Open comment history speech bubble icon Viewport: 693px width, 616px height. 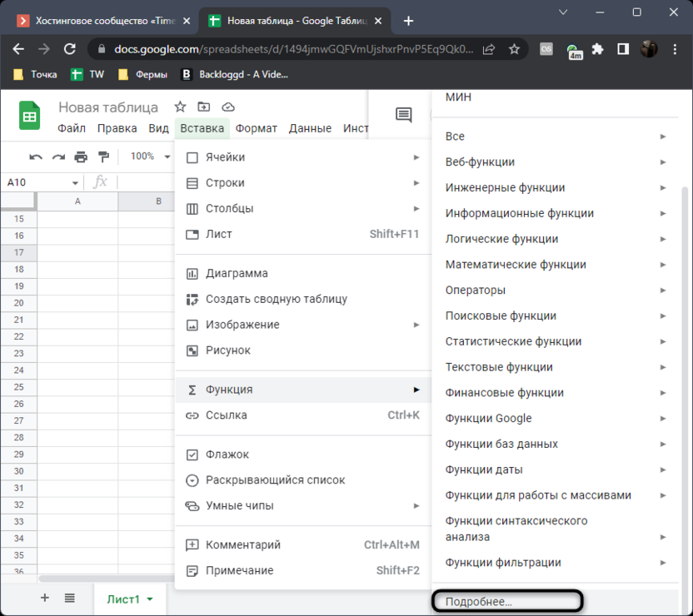(403, 115)
